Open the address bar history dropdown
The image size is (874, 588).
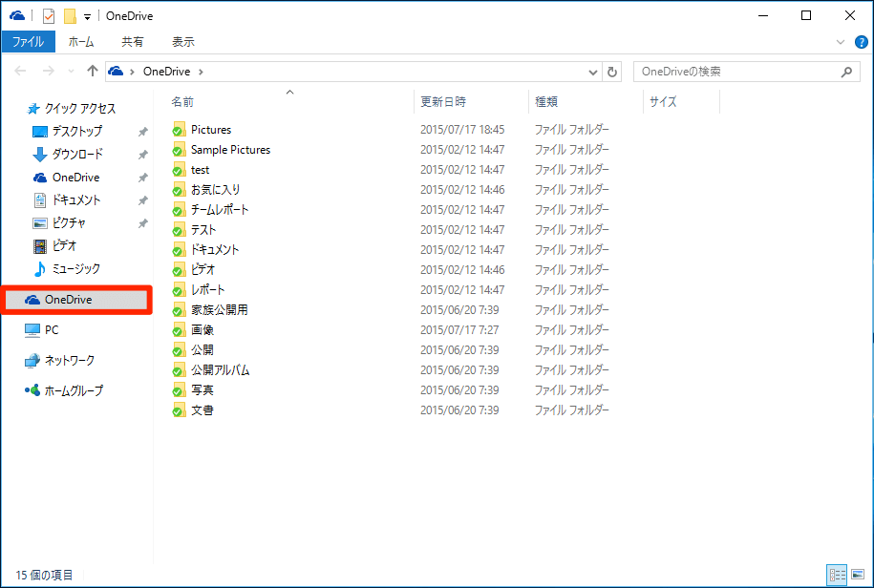click(x=593, y=72)
